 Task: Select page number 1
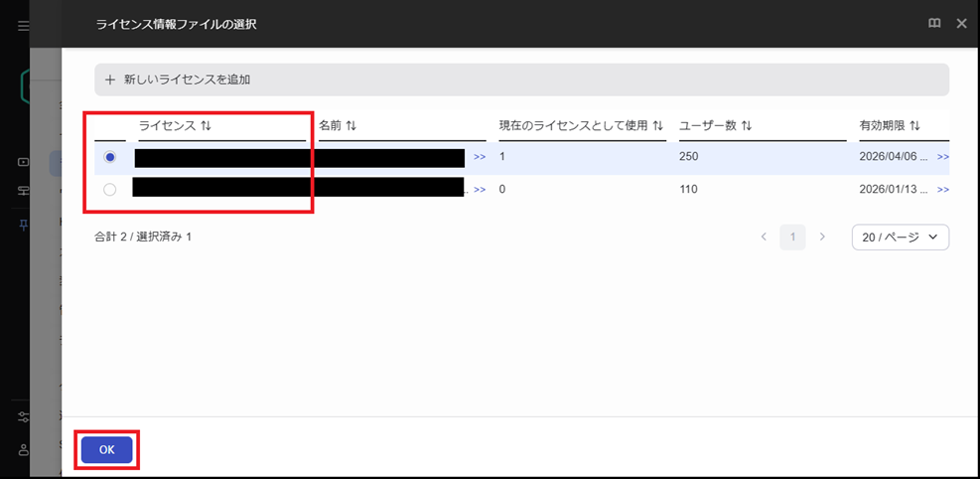coord(792,237)
